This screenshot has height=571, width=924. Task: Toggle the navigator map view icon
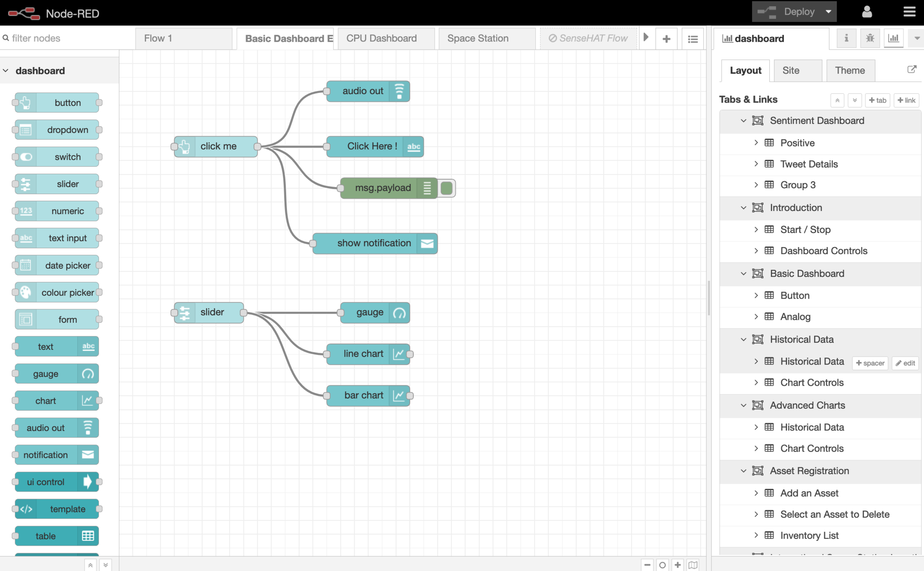click(693, 565)
